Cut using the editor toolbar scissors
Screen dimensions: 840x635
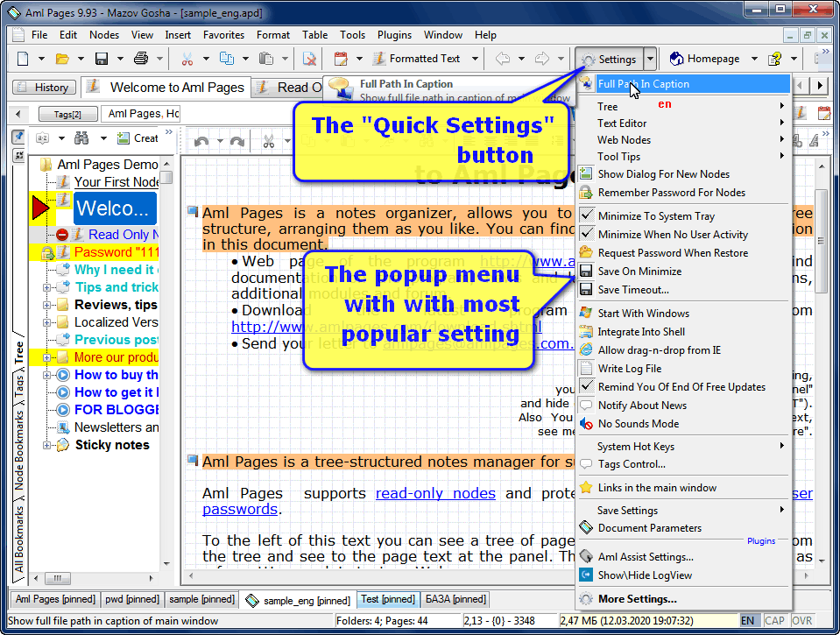tap(268, 142)
